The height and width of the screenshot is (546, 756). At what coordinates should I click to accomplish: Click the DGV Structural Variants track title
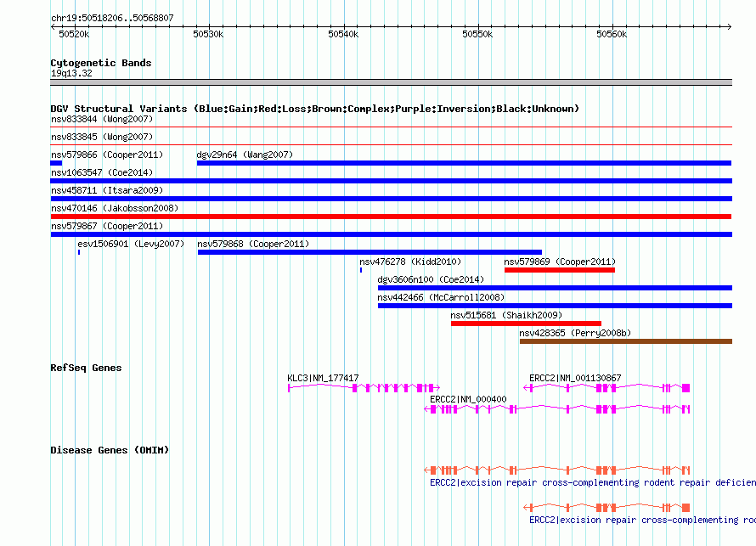pos(315,109)
